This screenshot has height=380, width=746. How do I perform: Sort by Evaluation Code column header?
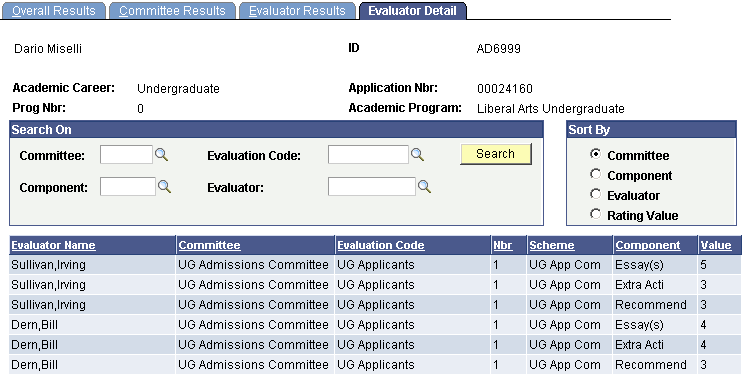pos(381,245)
